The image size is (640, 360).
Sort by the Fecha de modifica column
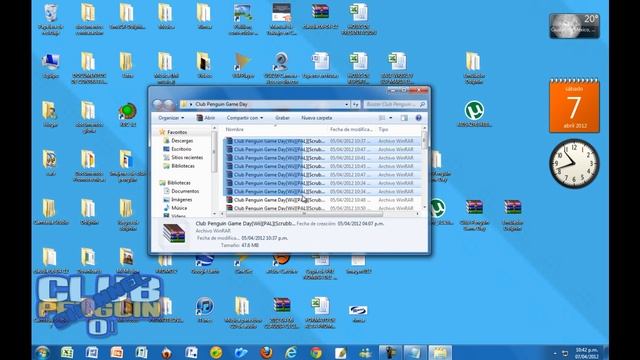(x=351, y=129)
